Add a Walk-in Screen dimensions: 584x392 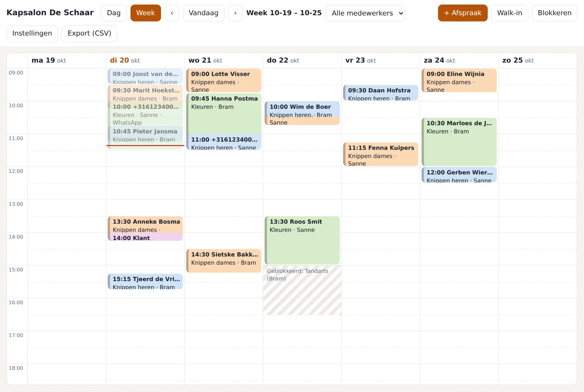click(x=509, y=13)
